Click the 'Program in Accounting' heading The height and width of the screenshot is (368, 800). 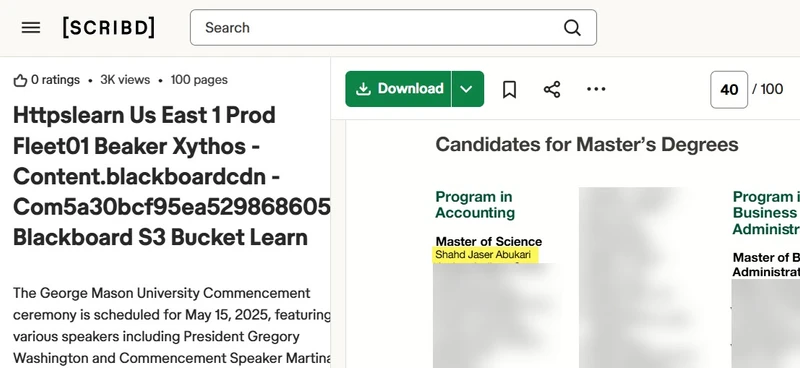pos(474,205)
